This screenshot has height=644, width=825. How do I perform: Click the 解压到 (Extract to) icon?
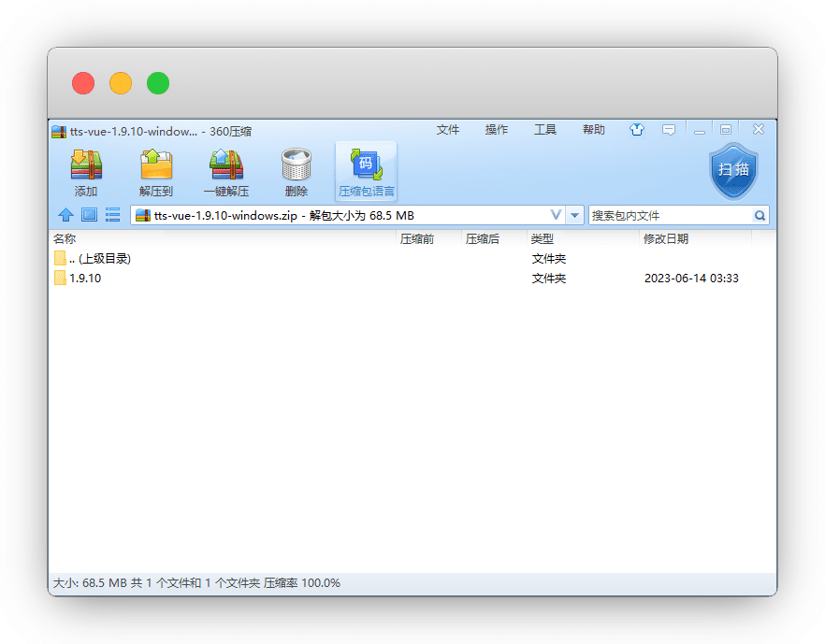[x=156, y=165]
